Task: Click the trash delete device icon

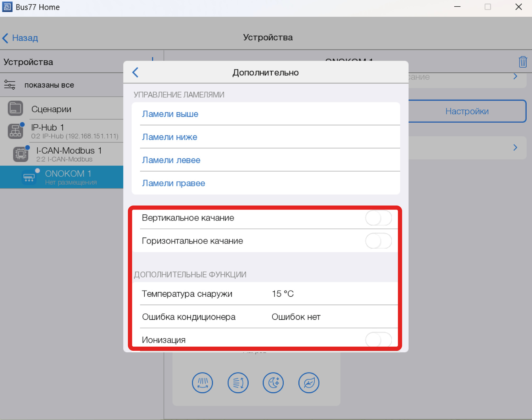Action: [522, 62]
